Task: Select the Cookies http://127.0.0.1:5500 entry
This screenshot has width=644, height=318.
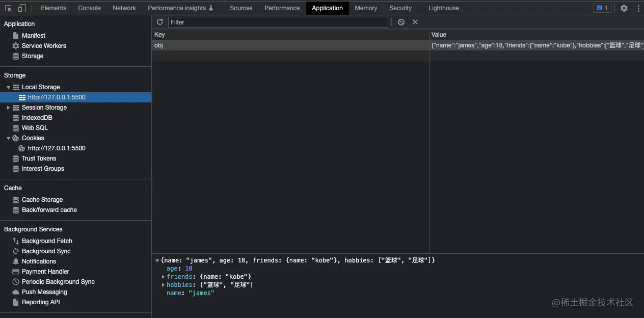Action: 57,148
